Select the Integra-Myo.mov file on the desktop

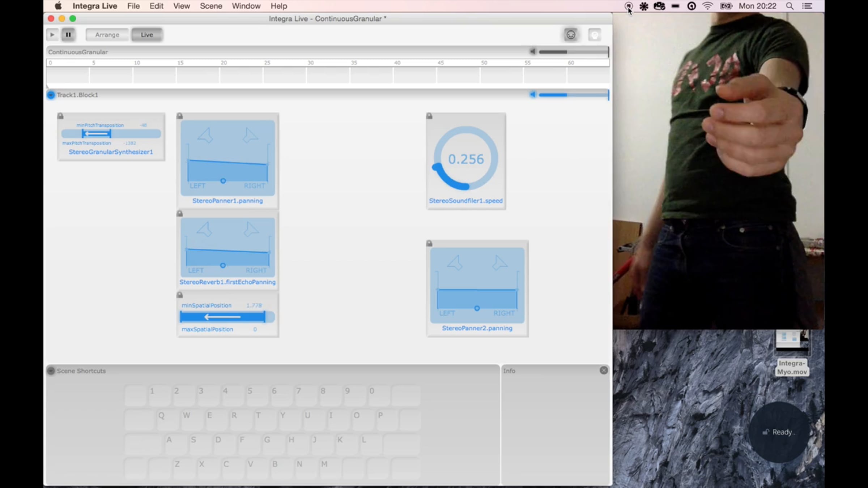(x=792, y=353)
